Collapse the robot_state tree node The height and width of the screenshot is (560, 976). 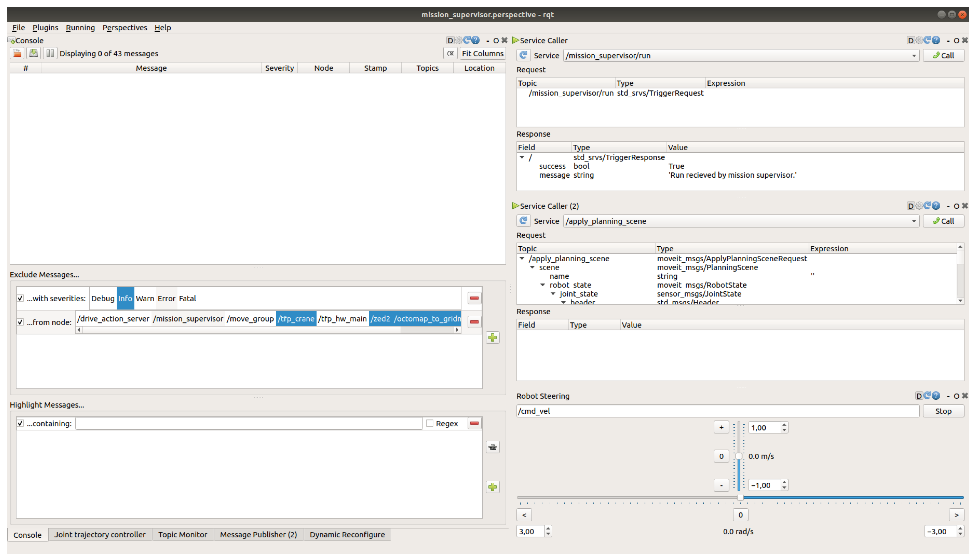coord(542,285)
